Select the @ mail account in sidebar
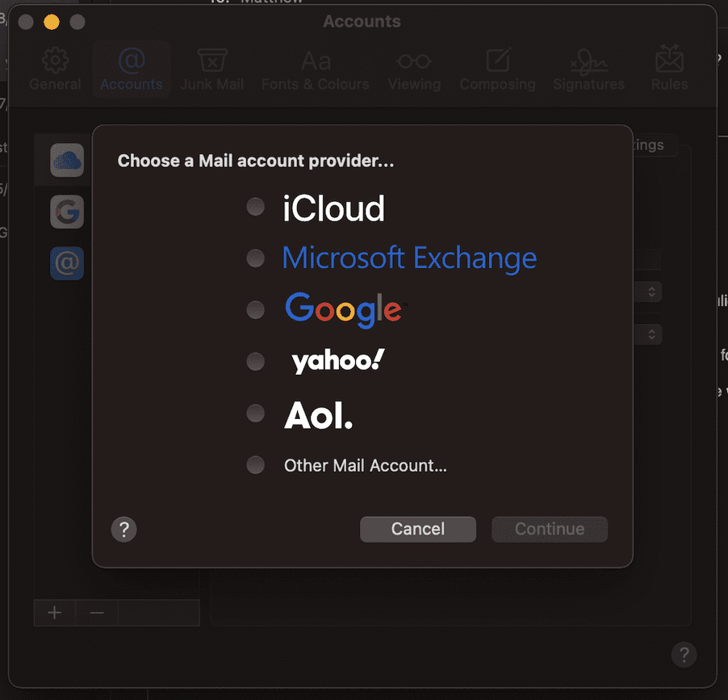 pyautogui.click(x=67, y=263)
